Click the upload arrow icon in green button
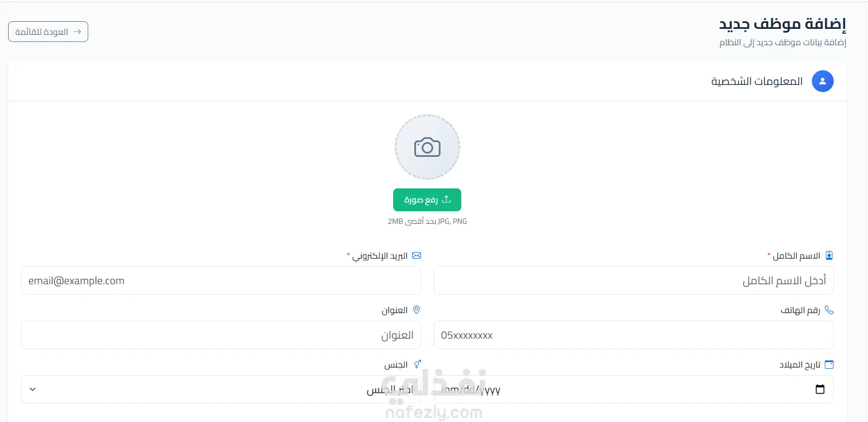868x422 pixels. point(447,199)
